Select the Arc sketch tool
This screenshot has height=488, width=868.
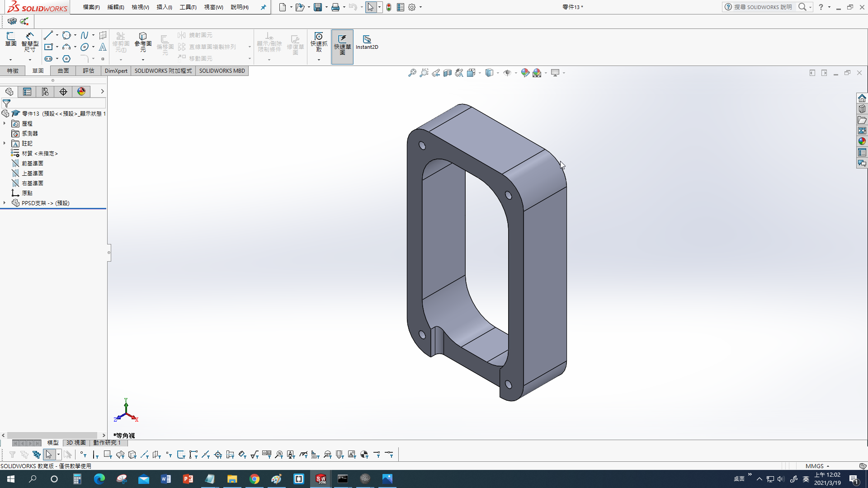tap(66, 47)
